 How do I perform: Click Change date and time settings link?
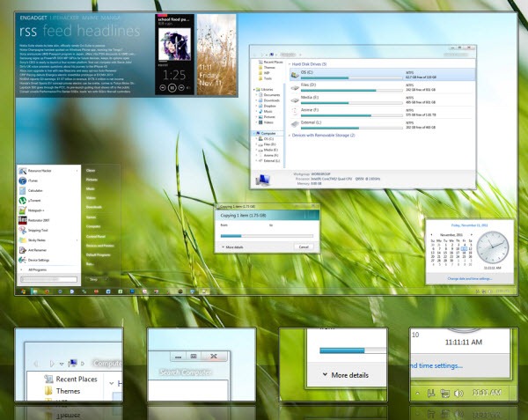pyautogui.click(x=468, y=278)
